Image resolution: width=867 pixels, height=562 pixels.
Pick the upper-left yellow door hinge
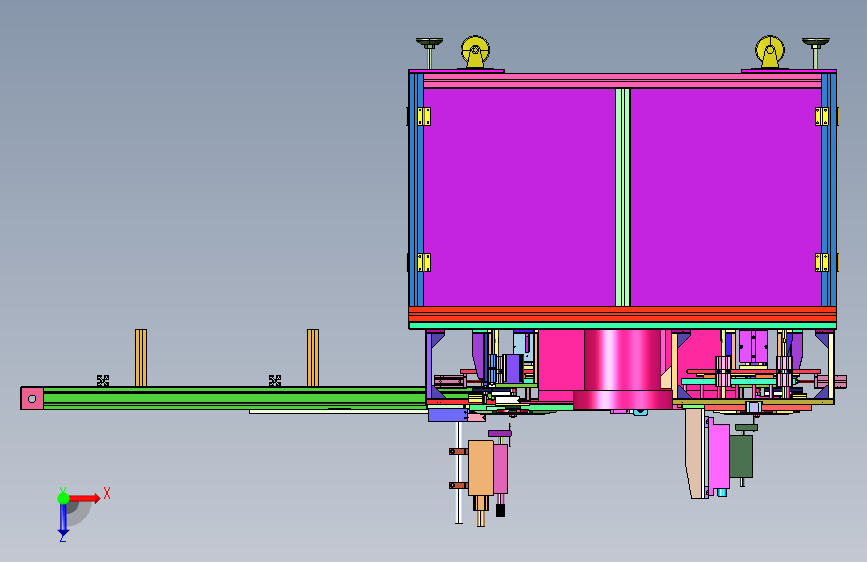424,117
